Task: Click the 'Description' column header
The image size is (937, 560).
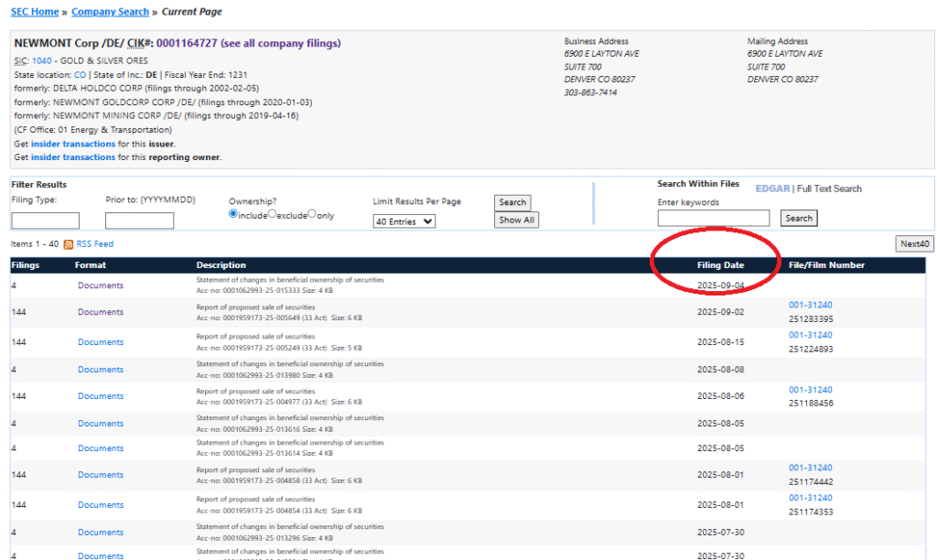Action: coord(221,264)
